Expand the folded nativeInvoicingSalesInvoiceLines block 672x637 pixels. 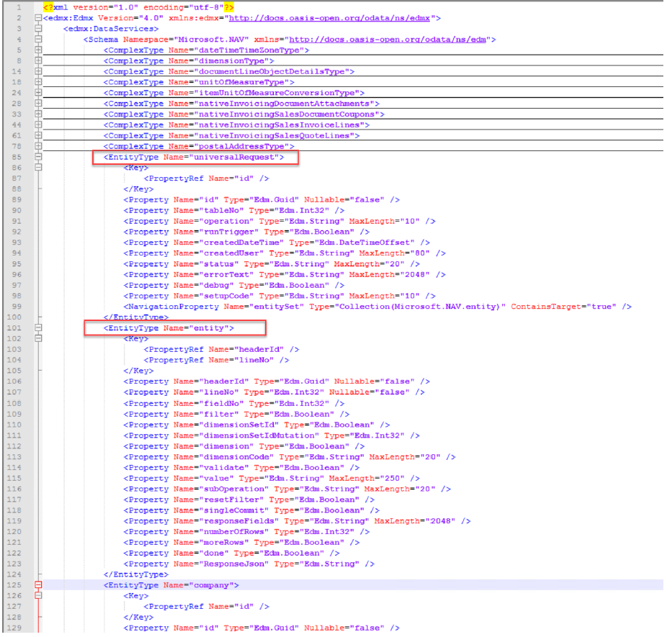coord(38,125)
